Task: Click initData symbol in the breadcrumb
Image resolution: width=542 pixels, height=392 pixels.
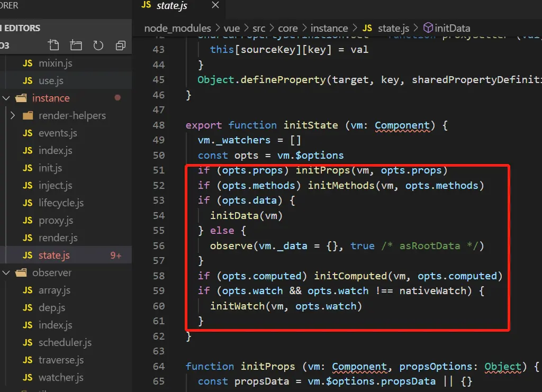Action: (447, 28)
